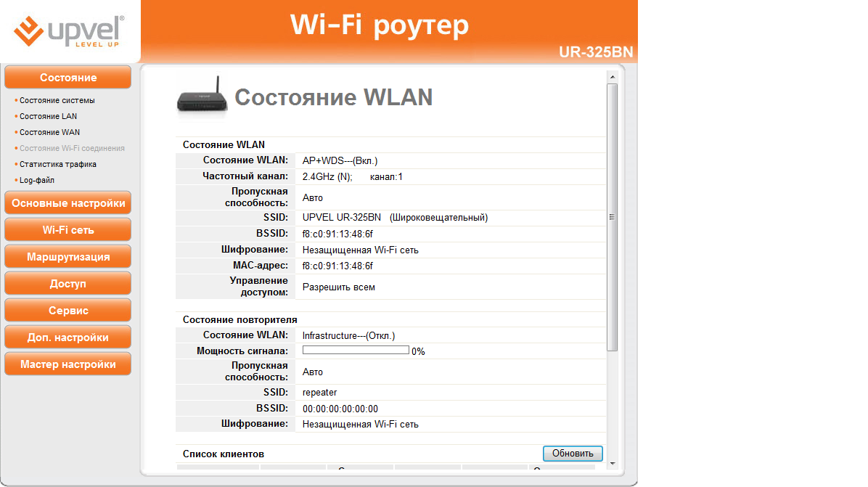The image size is (868, 487).
Task: Open Основные настройки menu
Action: 68,203
